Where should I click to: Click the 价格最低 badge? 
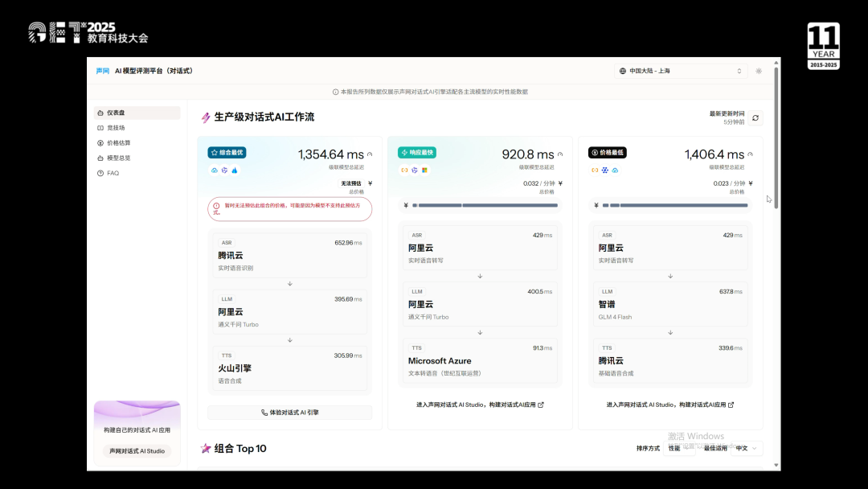tap(608, 152)
